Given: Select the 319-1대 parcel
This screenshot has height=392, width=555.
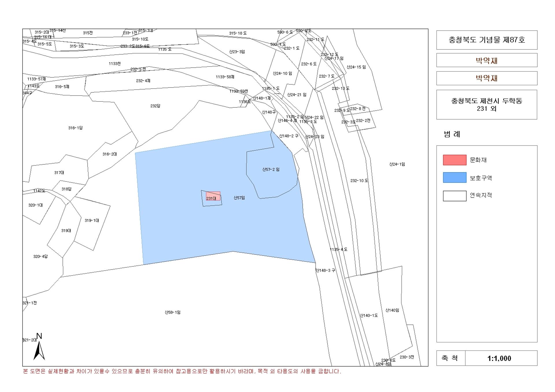Looking at the screenshot, I should 92,222.
